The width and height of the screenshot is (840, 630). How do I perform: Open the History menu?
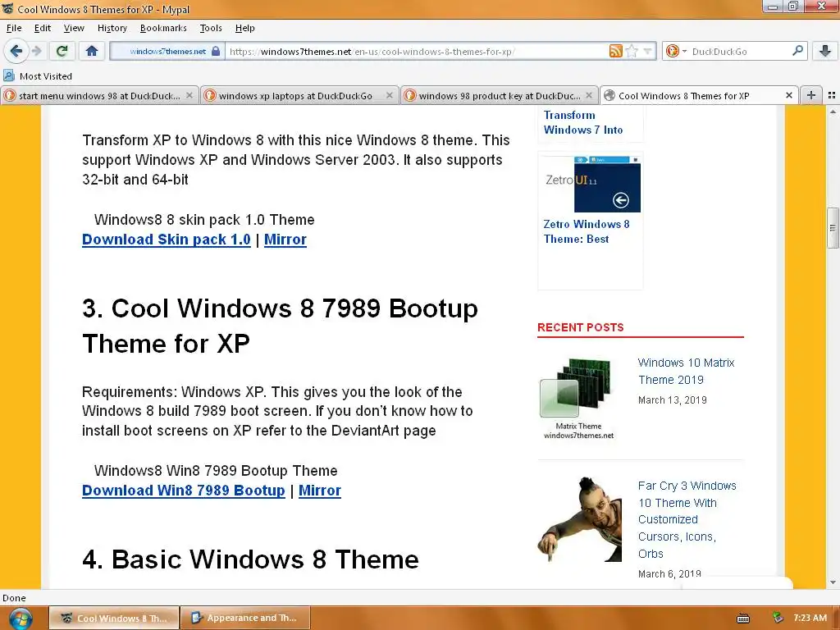112,29
